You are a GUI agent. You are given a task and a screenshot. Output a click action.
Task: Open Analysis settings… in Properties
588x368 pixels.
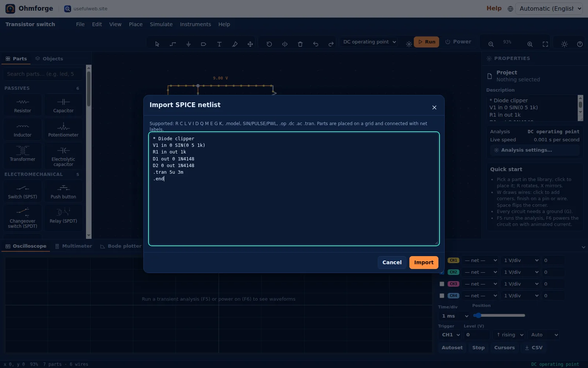pos(535,150)
